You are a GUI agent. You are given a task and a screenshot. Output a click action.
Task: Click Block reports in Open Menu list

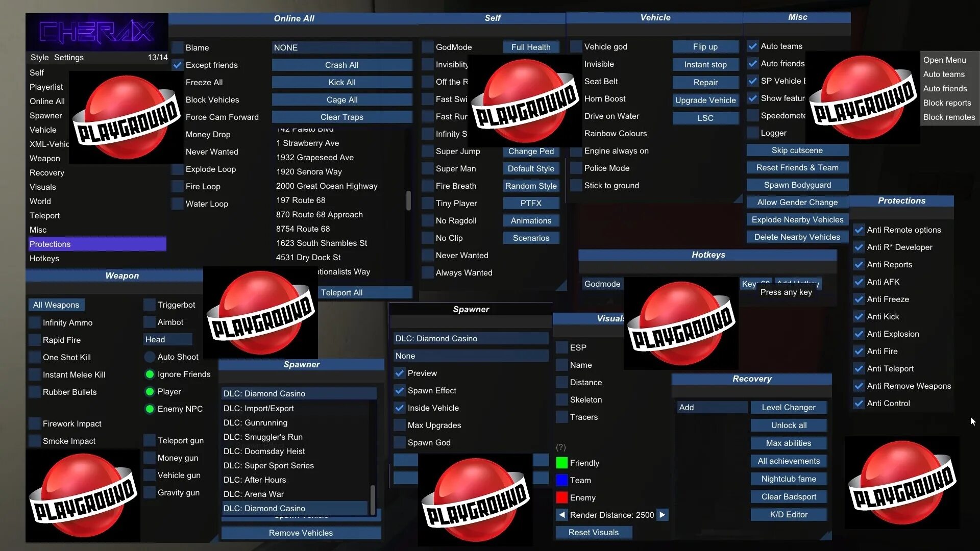(947, 103)
